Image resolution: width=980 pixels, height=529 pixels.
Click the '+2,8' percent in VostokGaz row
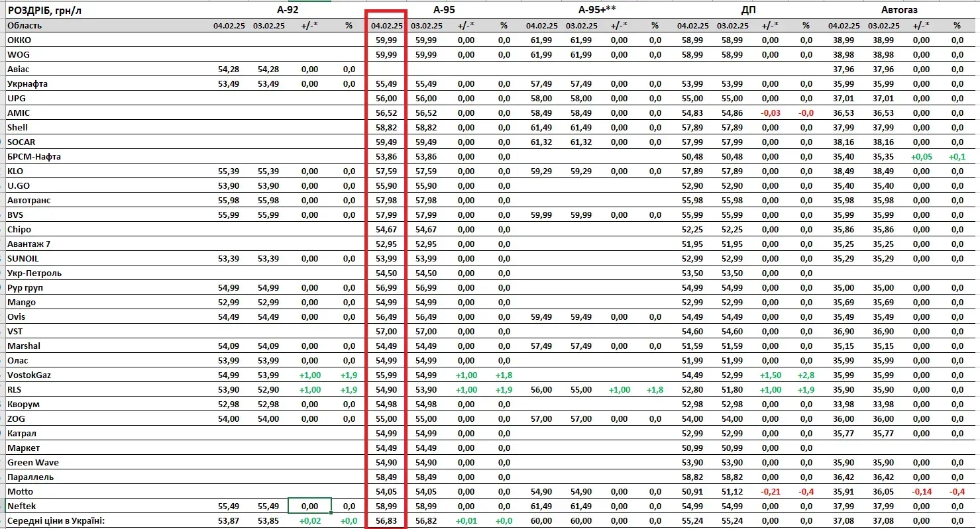(805, 375)
